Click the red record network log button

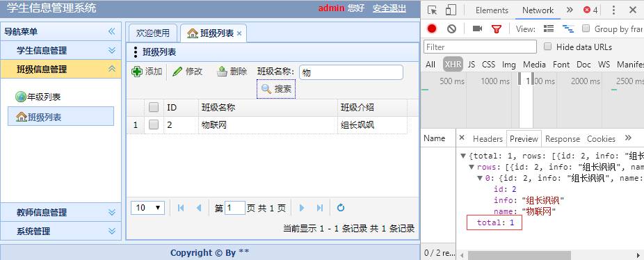(432, 29)
